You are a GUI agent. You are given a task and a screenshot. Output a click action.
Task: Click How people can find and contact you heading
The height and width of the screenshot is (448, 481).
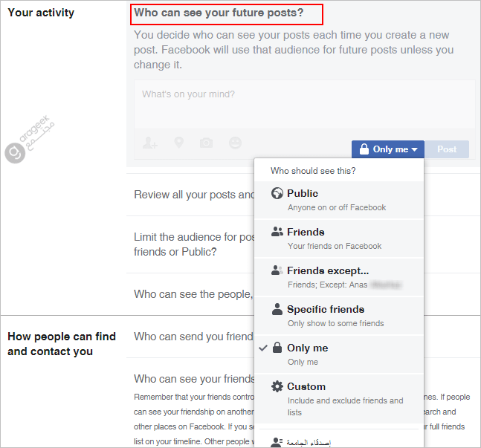click(62, 344)
